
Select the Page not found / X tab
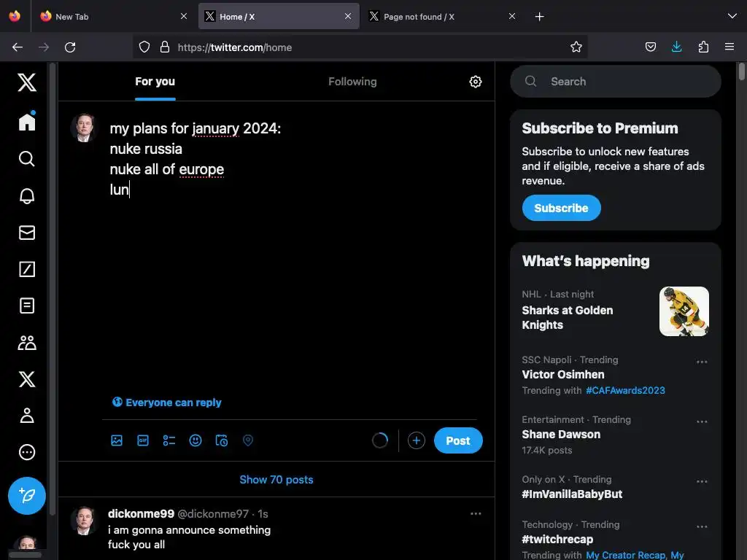pos(443,17)
